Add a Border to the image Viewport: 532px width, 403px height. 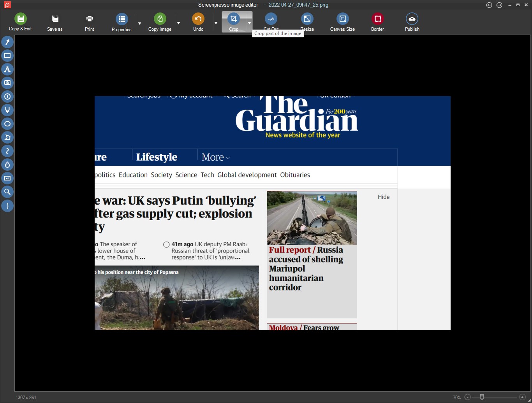[377, 22]
